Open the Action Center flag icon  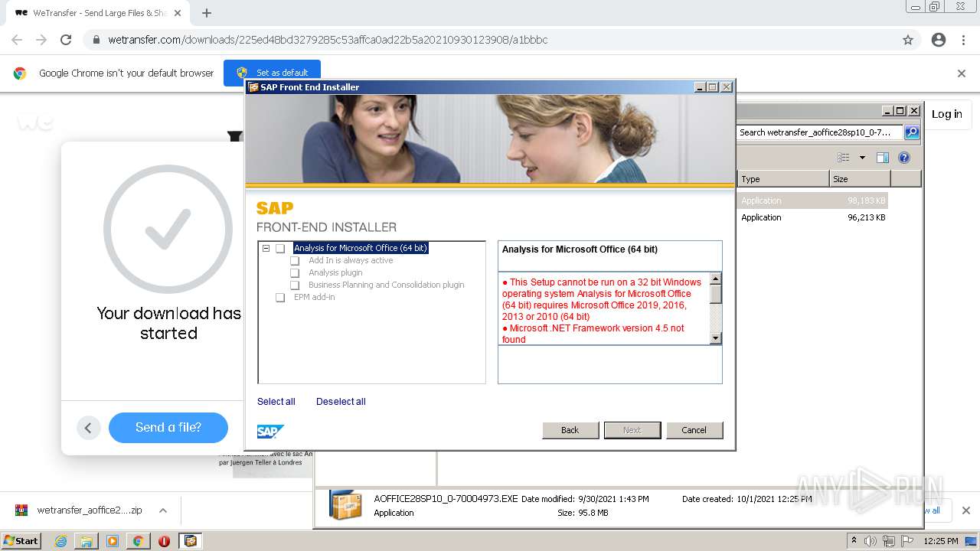coord(906,541)
